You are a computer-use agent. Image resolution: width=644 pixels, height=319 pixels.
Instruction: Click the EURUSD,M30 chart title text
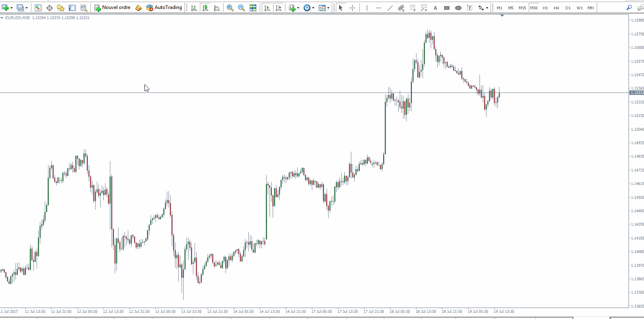[18, 18]
